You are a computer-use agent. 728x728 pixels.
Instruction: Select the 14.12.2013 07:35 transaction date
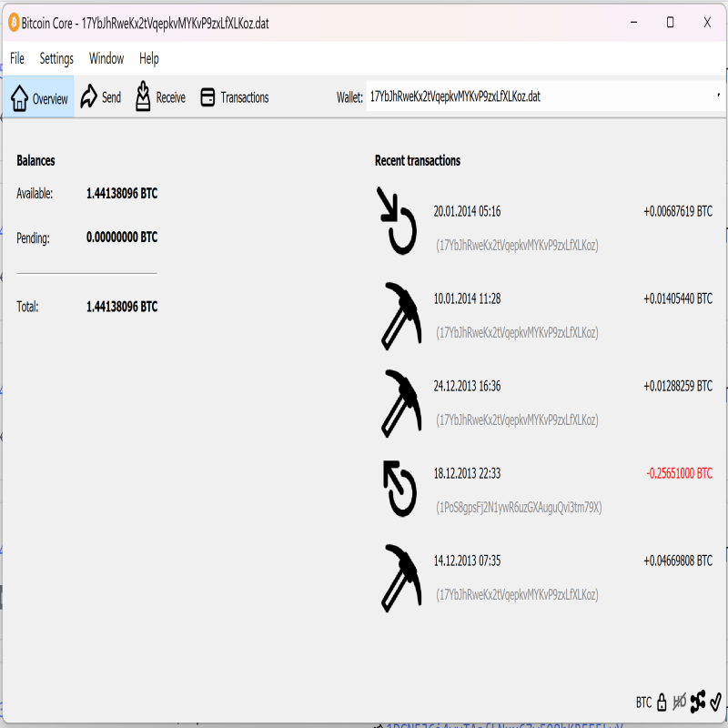[x=467, y=561]
